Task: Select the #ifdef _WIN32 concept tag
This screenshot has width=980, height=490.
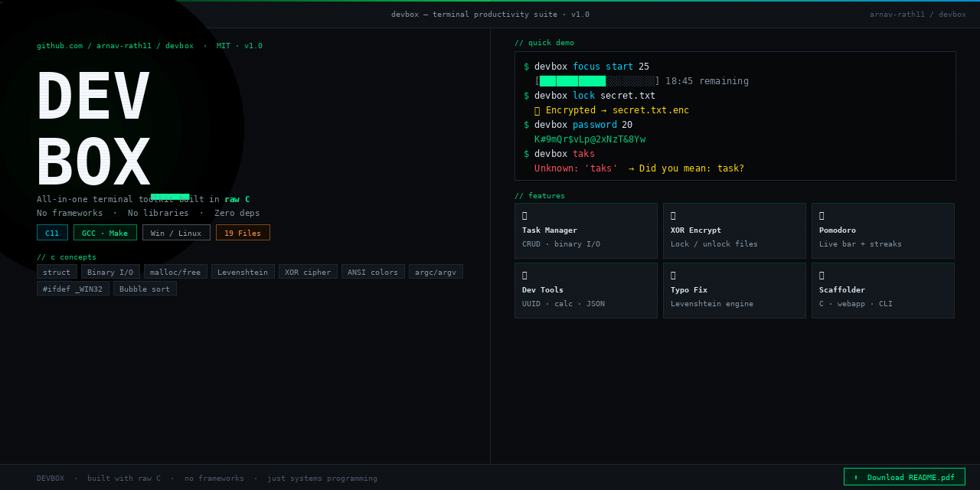Action: coord(73,289)
